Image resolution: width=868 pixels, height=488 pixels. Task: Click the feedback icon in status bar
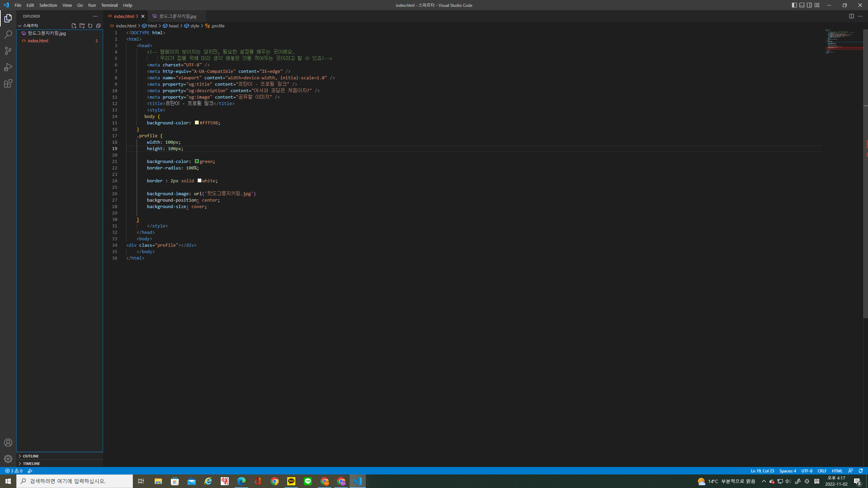pyautogui.click(x=850, y=471)
